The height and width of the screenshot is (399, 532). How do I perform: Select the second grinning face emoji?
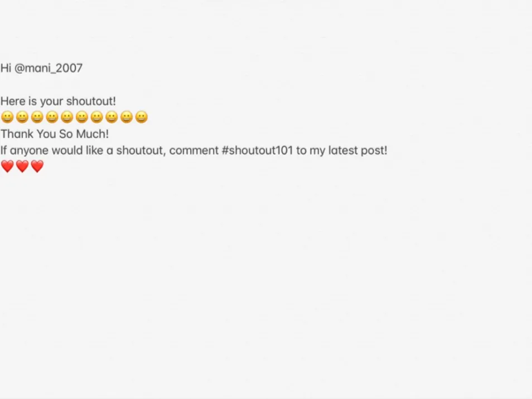tap(22, 118)
